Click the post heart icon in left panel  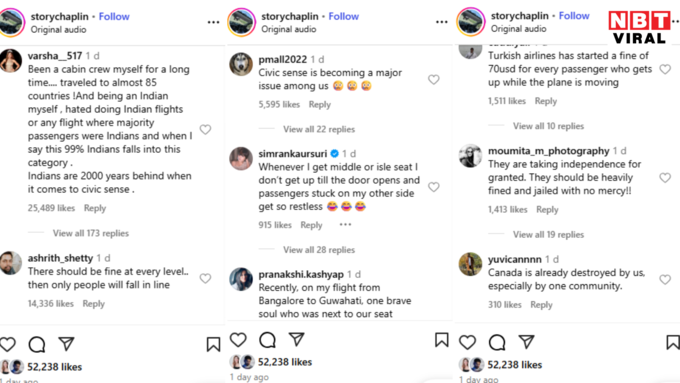pos(7,344)
